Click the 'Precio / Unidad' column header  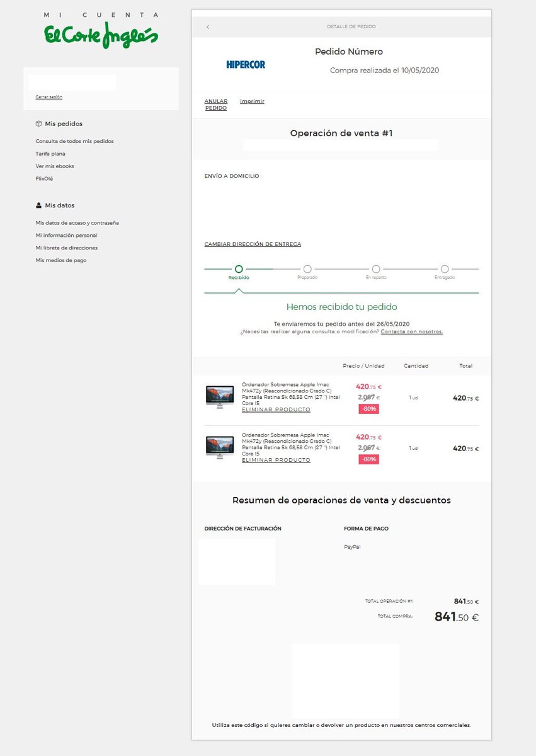(363, 366)
